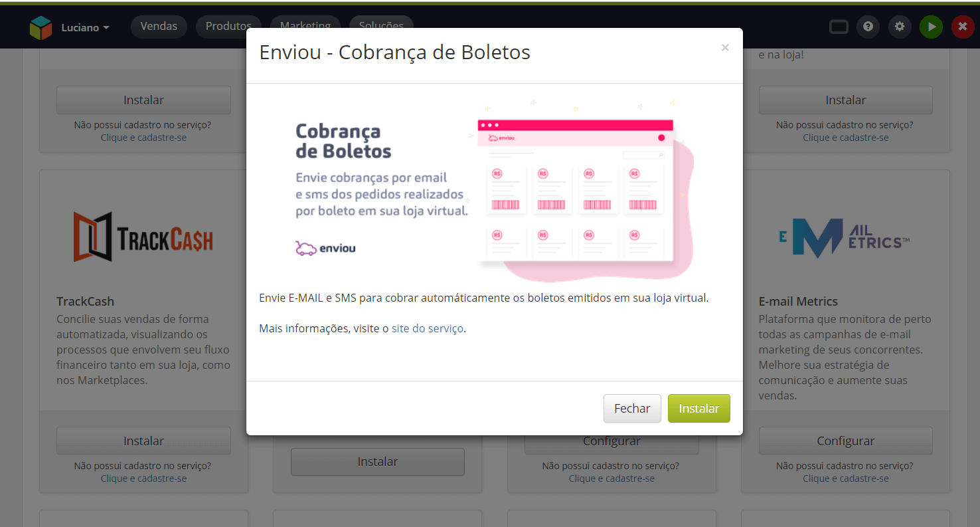
Task: Click the green Instalar button in modal
Action: [x=699, y=409]
